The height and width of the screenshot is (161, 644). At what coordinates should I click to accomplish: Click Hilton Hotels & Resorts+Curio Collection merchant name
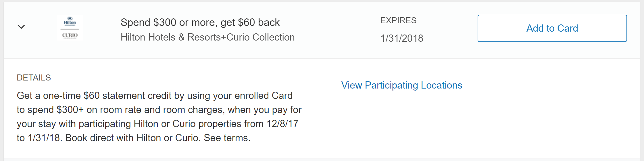[x=207, y=37]
